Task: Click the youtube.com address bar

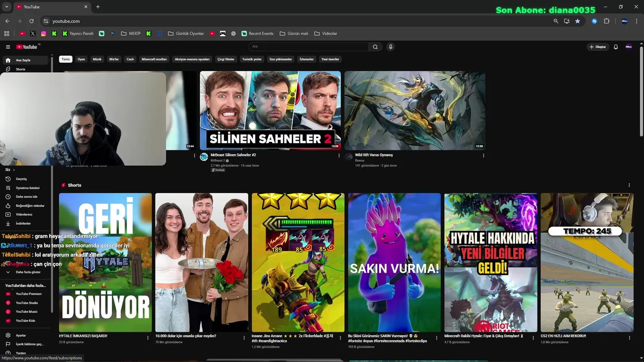Action: click(x=297, y=21)
